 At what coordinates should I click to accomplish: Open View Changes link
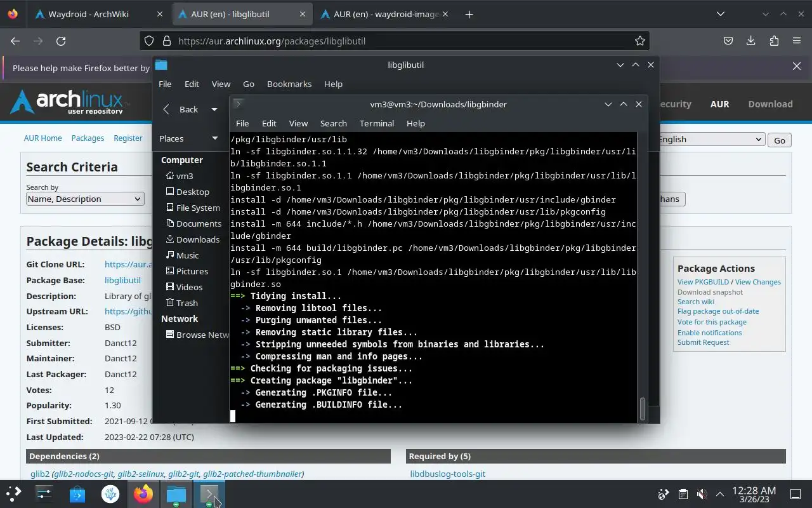[758, 282]
